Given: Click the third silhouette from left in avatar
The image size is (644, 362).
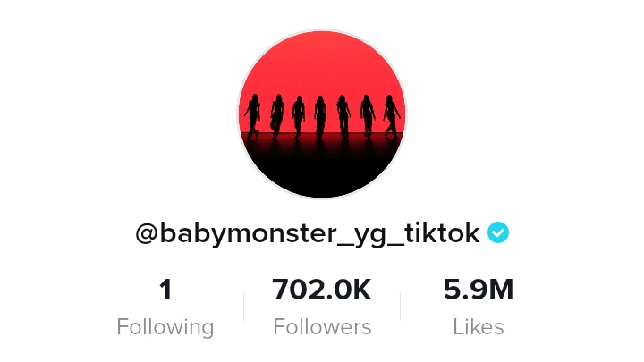Looking at the screenshot, I should (x=299, y=117).
